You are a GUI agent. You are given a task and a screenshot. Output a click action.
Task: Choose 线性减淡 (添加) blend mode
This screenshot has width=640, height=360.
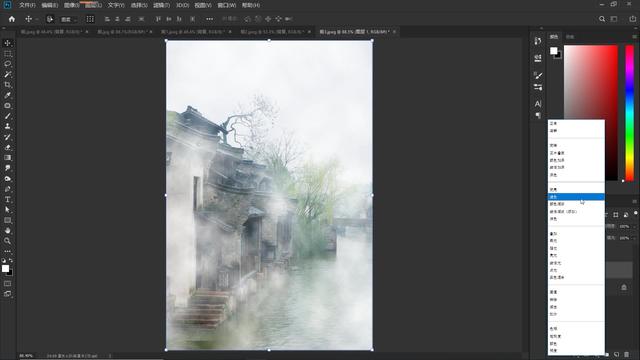[x=576, y=212]
